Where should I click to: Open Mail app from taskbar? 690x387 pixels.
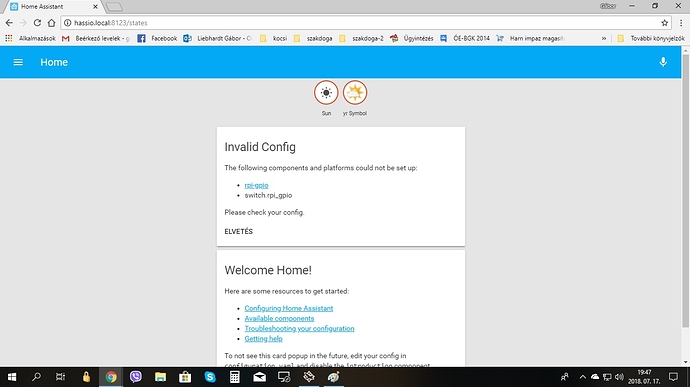259,377
